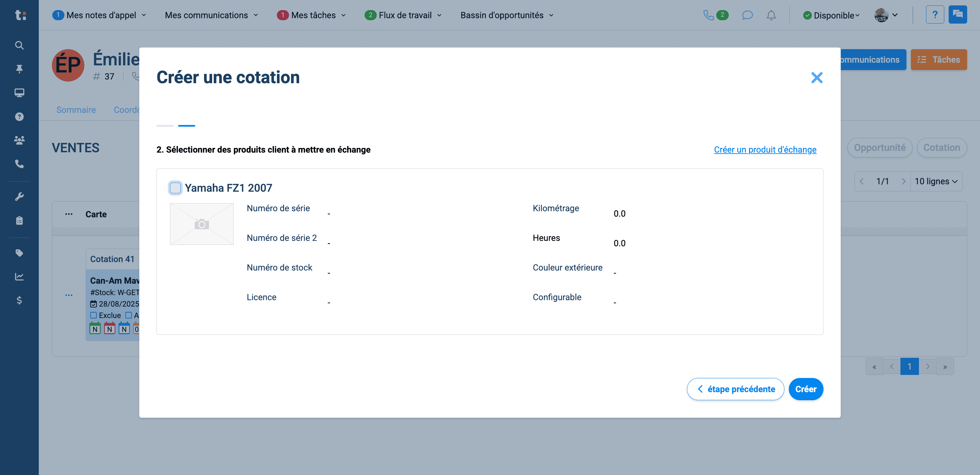Expand the Bassin d'opportunités dropdown
980x475 pixels.
click(x=507, y=15)
